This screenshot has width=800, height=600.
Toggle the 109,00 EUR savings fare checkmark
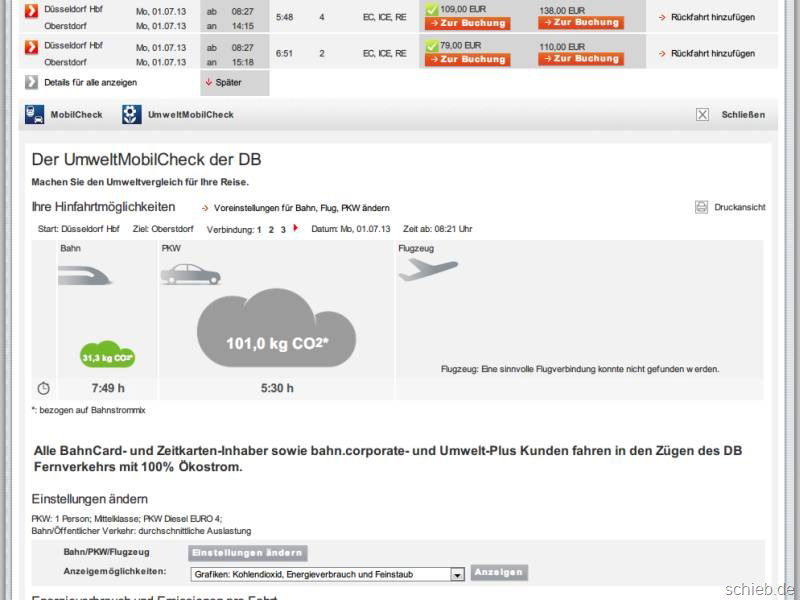(432, 10)
